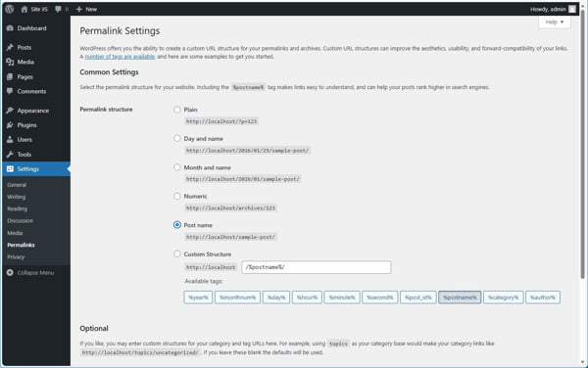588x368 pixels.
Task: Click the http://localhost/?p=123 example text
Action: click(221, 121)
